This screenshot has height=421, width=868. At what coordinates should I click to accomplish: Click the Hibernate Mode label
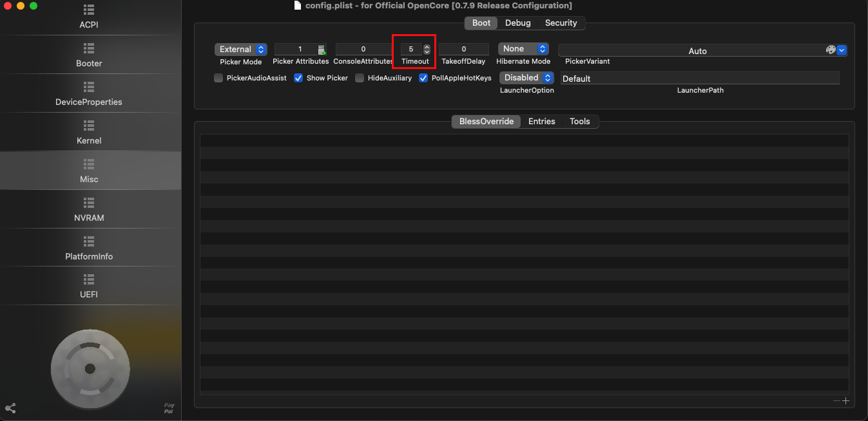pyautogui.click(x=523, y=62)
